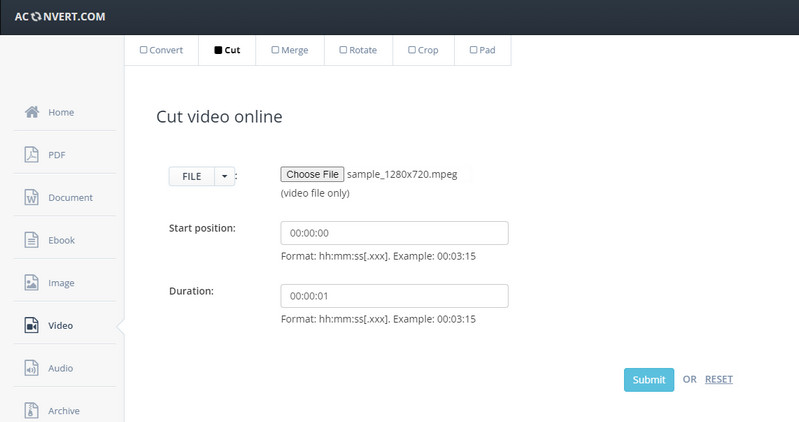This screenshot has height=422, width=799.
Task: Click the Home icon in sidebar
Action: tap(32, 112)
